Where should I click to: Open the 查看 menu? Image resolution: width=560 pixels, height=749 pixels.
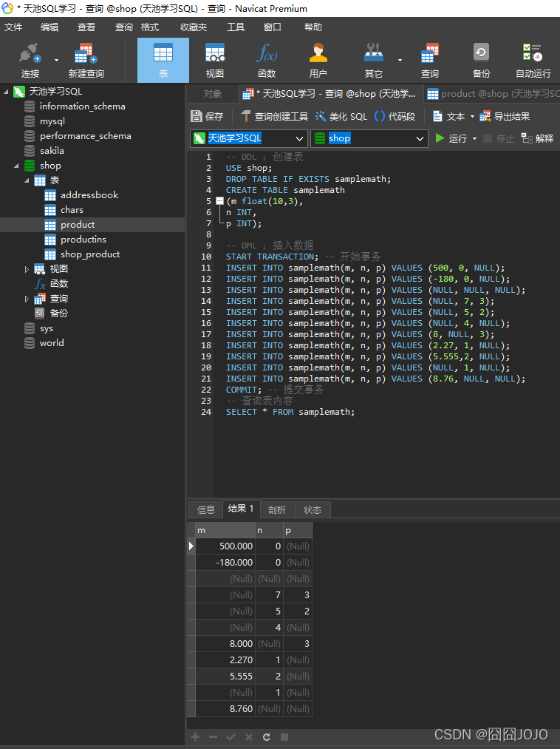[x=86, y=27]
